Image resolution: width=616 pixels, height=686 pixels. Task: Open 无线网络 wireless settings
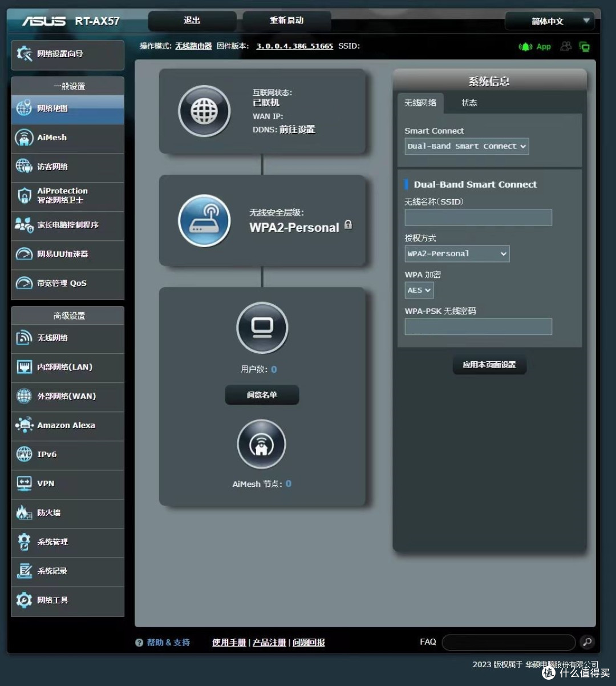coord(67,338)
